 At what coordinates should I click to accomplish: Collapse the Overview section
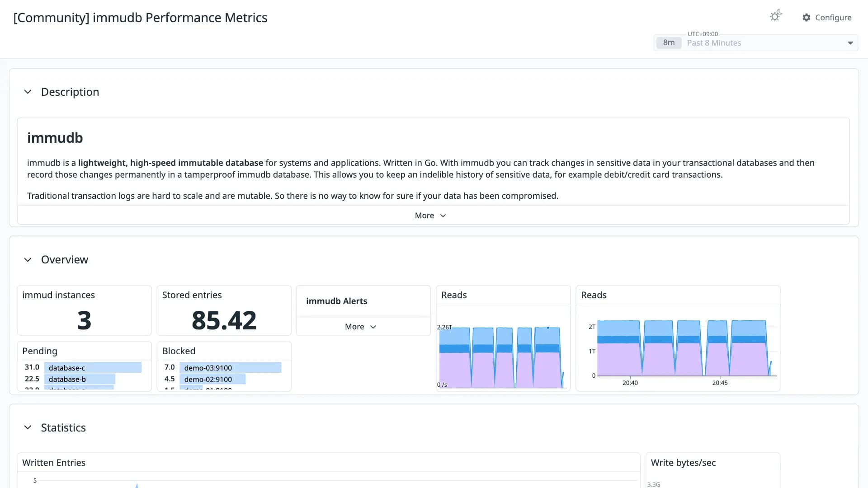pyautogui.click(x=28, y=260)
